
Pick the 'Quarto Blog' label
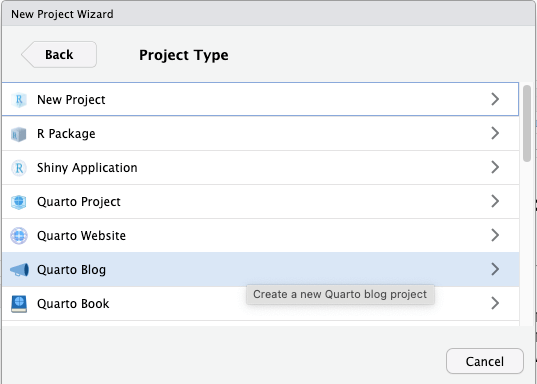[x=71, y=270]
